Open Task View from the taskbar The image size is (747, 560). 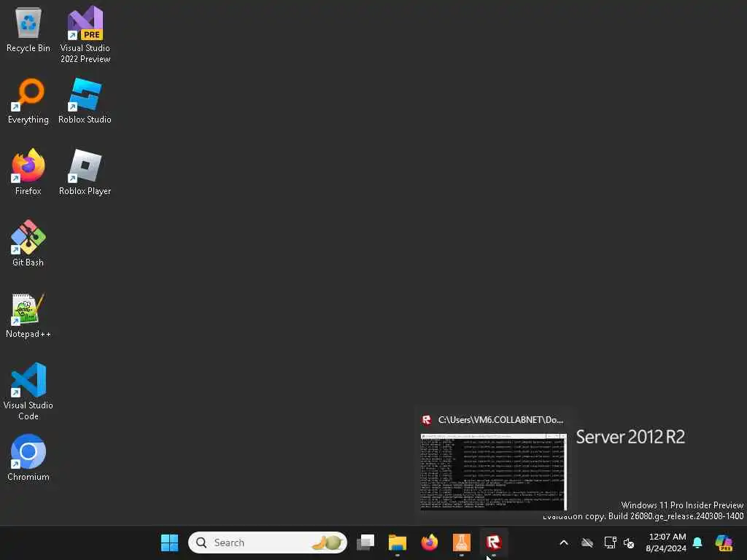click(x=365, y=542)
